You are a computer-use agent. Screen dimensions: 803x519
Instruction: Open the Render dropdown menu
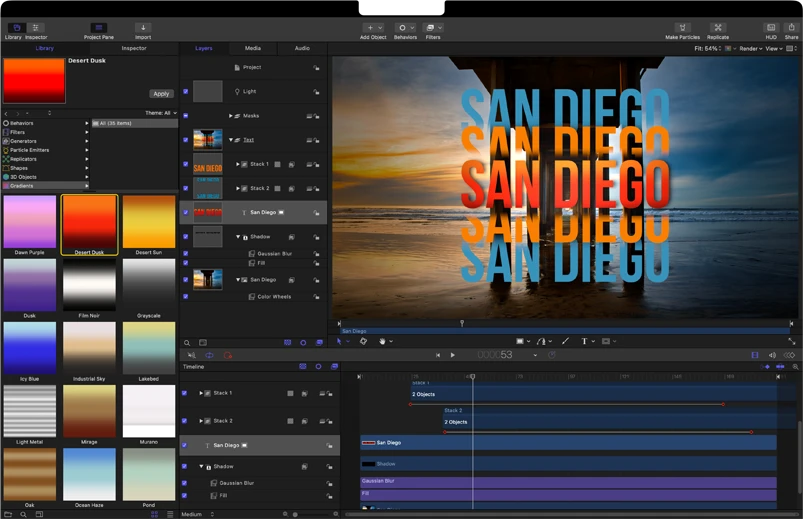pyautogui.click(x=751, y=49)
